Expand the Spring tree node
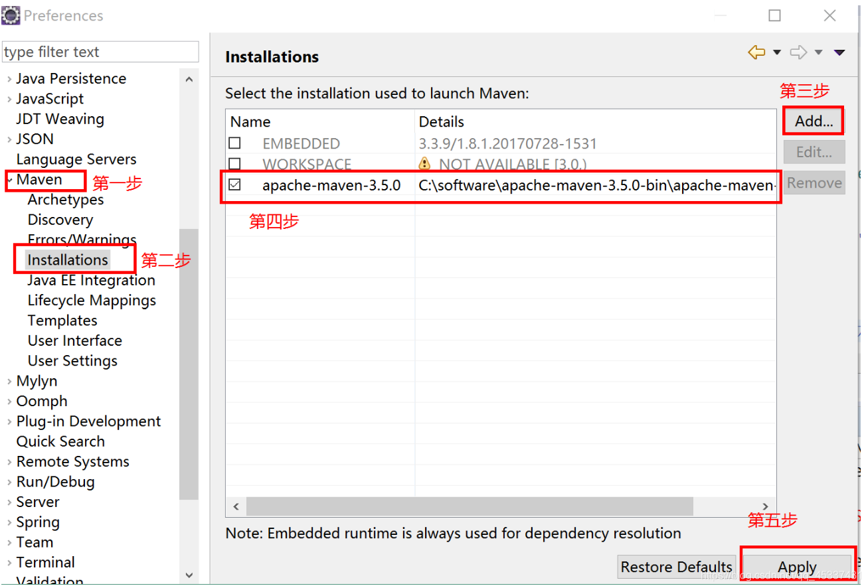Image resolution: width=868 pixels, height=588 pixels. point(9,523)
